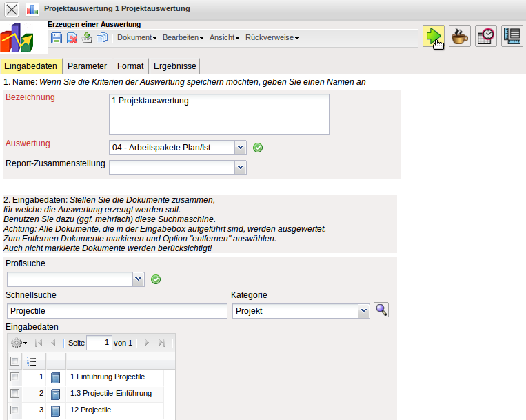The image size is (526, 420).
Task: Click the copy documents icon
Action: point(102,38)
